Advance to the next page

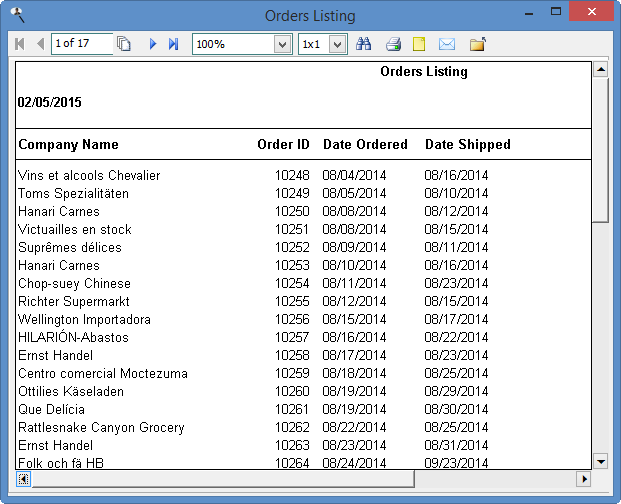pyautogui.click(x=153, y=44)
